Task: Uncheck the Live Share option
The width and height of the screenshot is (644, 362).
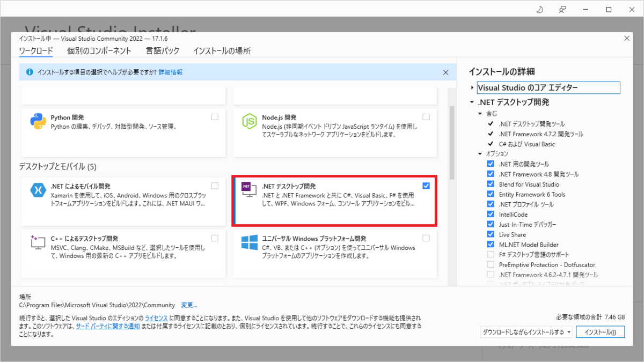Action: point(490,234)
